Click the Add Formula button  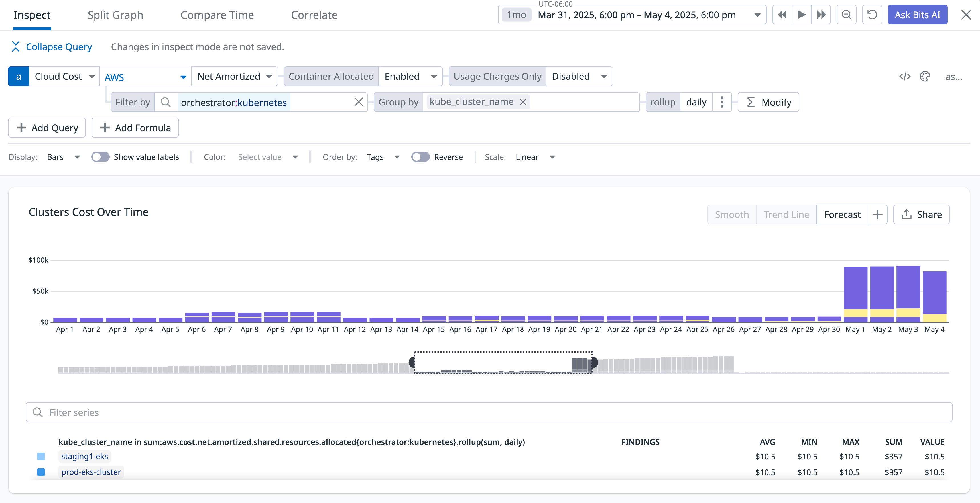coord(135,127)
